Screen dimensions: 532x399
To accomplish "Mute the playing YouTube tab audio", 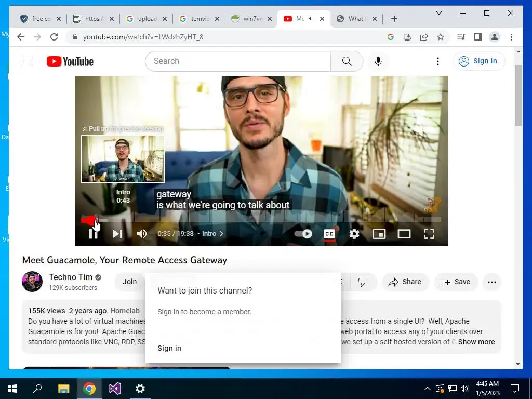I will click(311, 19).
